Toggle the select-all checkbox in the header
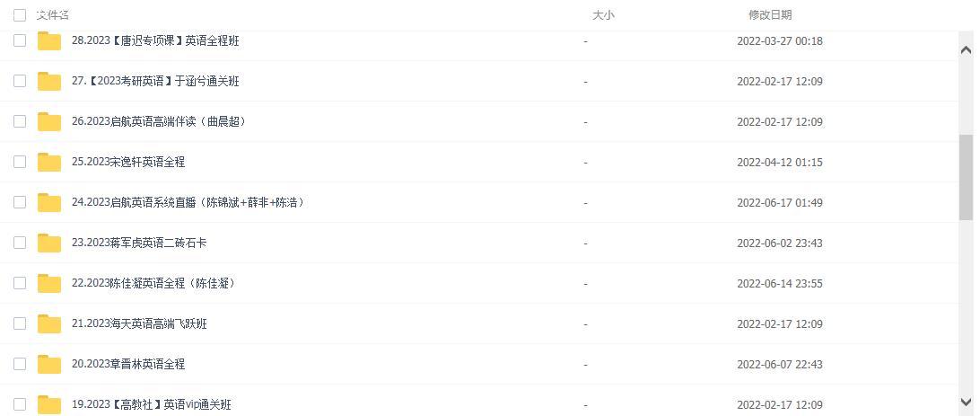The width and height of the screenshot is (980, 416). [20, 15]
